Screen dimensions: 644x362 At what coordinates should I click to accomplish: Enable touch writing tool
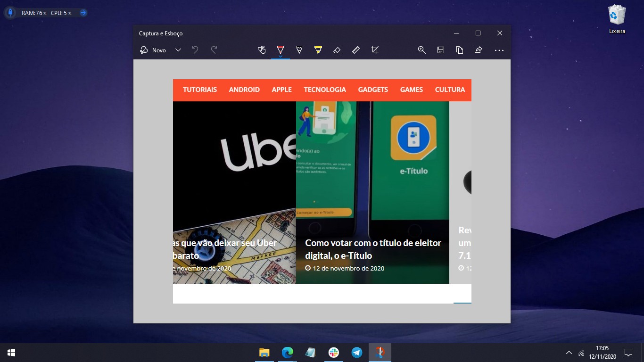[x=262, y=50]
